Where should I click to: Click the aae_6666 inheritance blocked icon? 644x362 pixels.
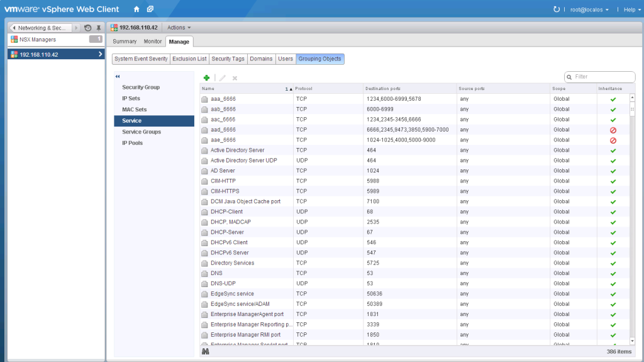click(x=613, y=140)
